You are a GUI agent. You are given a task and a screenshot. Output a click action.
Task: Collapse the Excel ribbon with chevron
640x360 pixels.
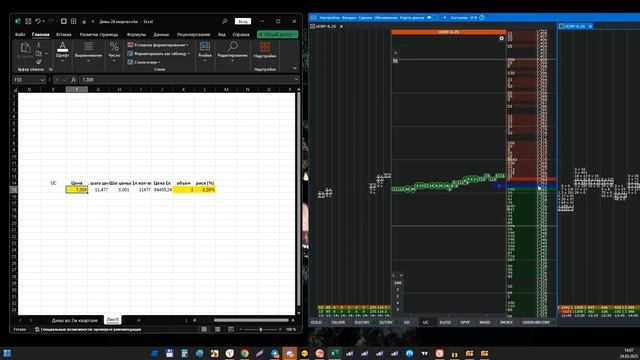295,69
